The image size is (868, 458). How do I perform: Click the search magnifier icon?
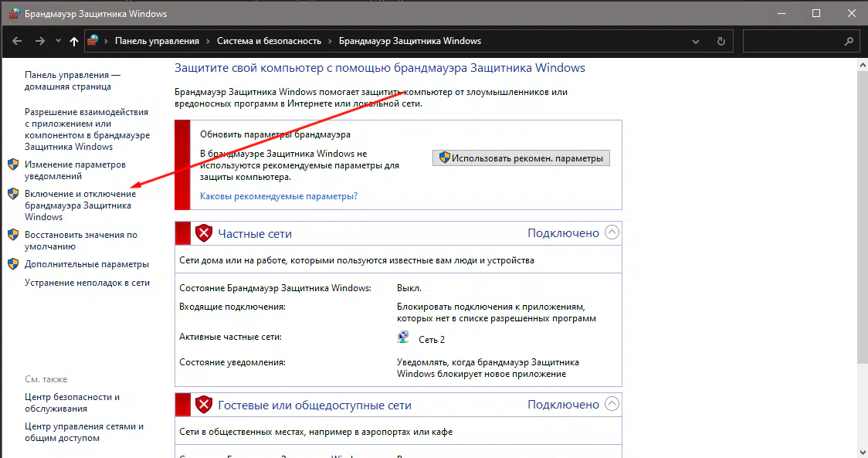[849, 42]
